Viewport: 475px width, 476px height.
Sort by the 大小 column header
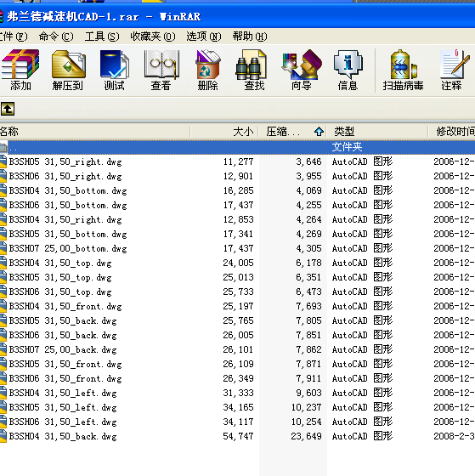pyautogui.click(x=224, y=132)
